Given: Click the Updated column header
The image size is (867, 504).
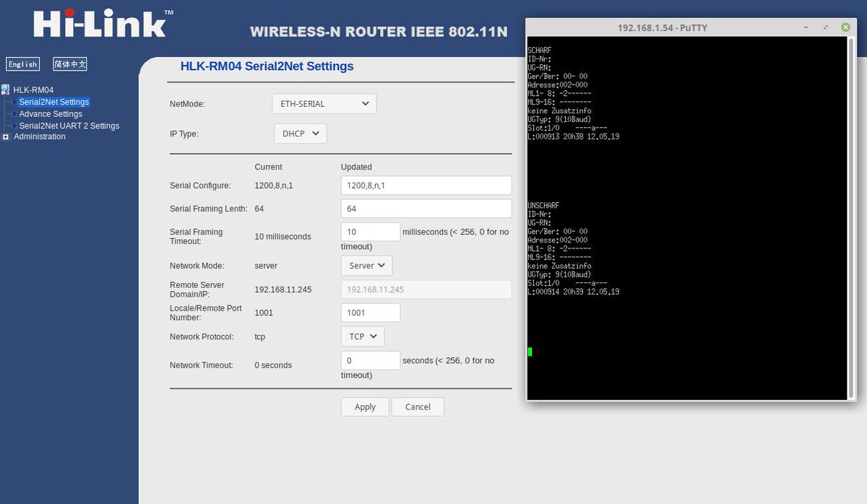Looking at the screenshot, I should click(356, 167).
